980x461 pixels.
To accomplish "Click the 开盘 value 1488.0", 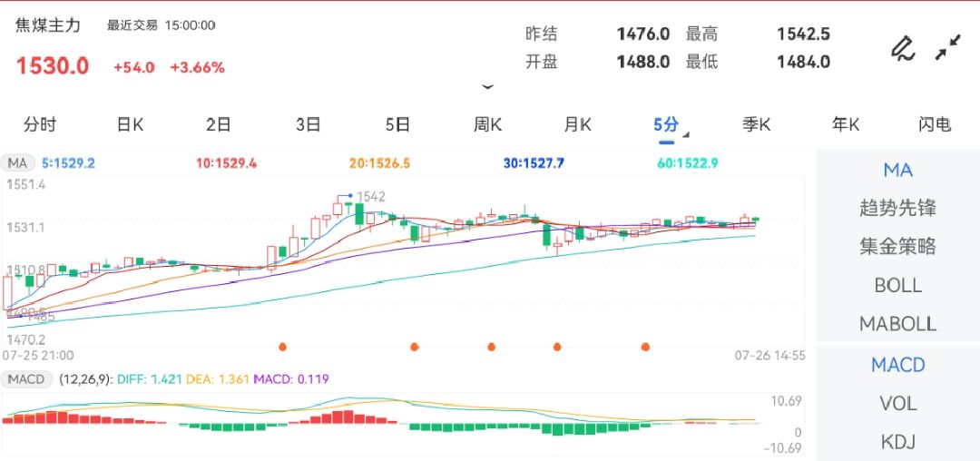I will (x=643, y=62).
